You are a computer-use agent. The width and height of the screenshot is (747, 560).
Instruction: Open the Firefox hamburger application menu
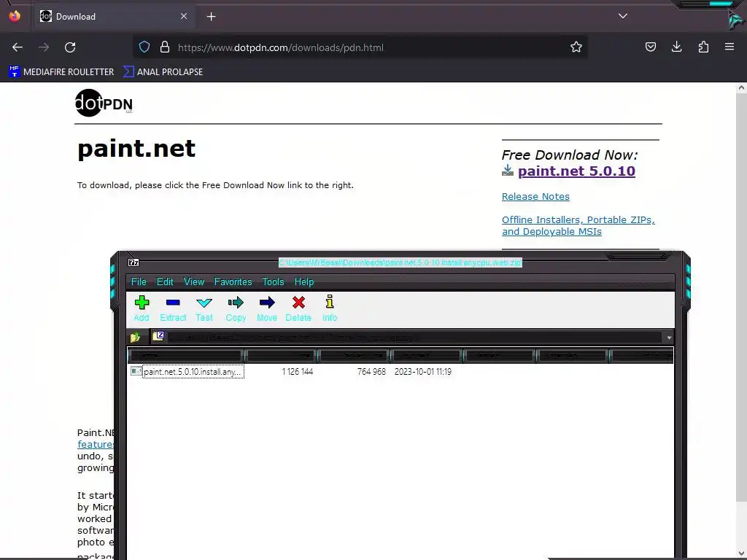(729, 47)
